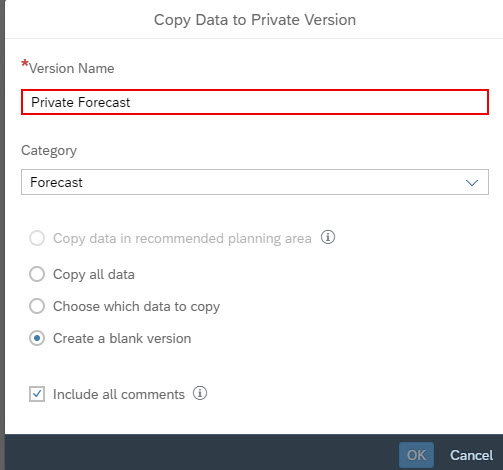Click the Version Name field label
Viewport: 503px width, 470px height.
(71, 68)
